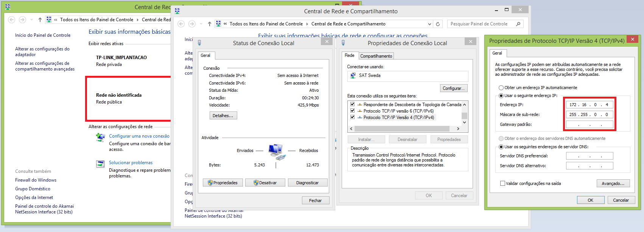The height and width of the screenshot is (232, 644).
Task: Open recent locations dropdown in rear window
Action: (31, 20)
